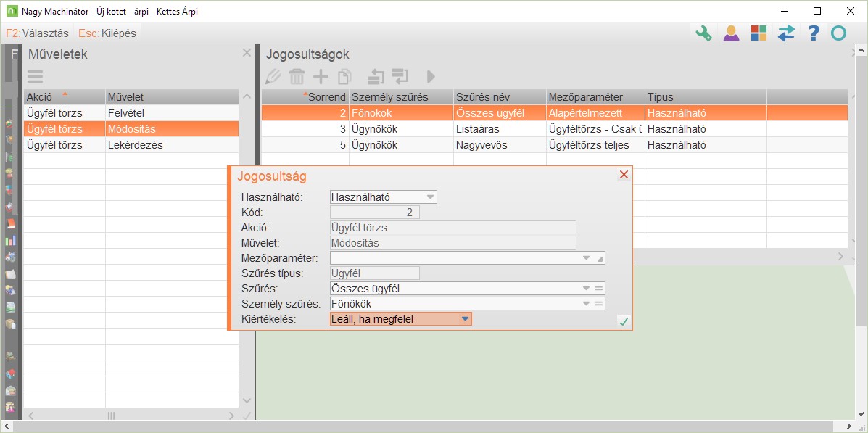Select the Nagyvevős permission row
Screen dimensions: 868x433
pos(477,145)
